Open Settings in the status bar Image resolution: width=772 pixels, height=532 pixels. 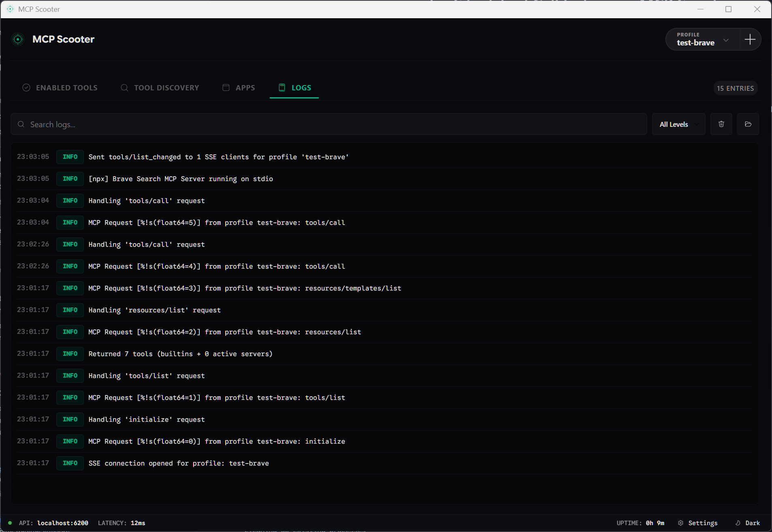[x=698, y=523]
